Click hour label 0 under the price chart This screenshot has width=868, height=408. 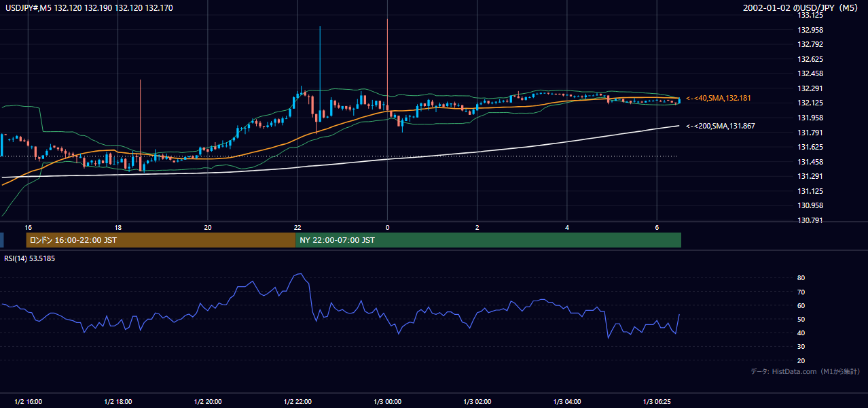click(387, 227)
